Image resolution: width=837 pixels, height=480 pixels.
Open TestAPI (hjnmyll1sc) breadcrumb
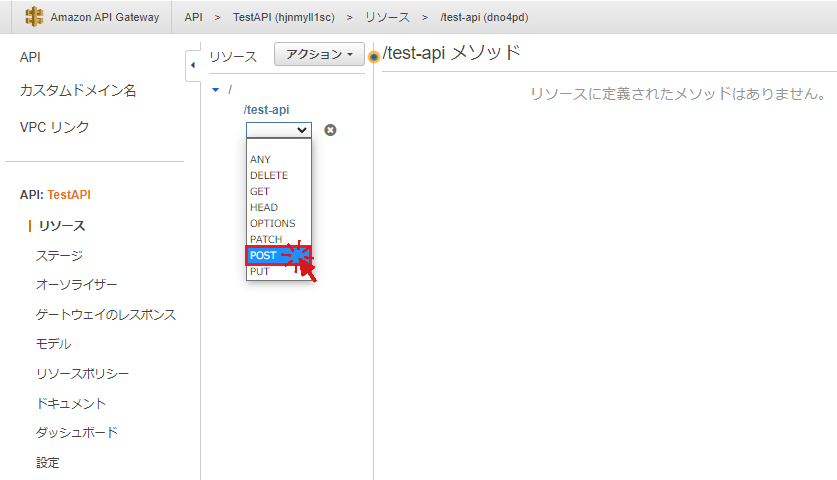[283, 17]
